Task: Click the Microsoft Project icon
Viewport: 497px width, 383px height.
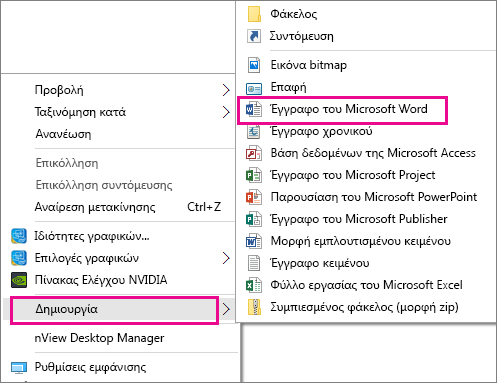Action: tap(254, 175)
